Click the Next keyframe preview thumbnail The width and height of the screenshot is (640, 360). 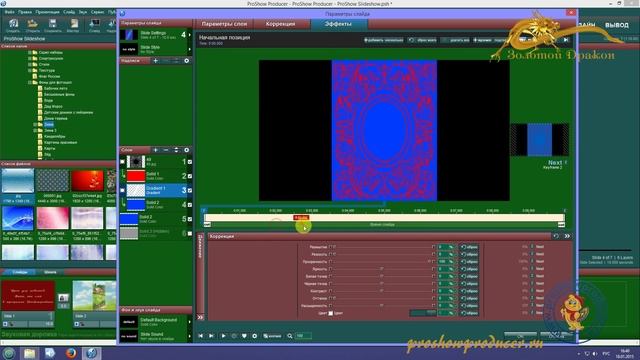tap(540, 140)
